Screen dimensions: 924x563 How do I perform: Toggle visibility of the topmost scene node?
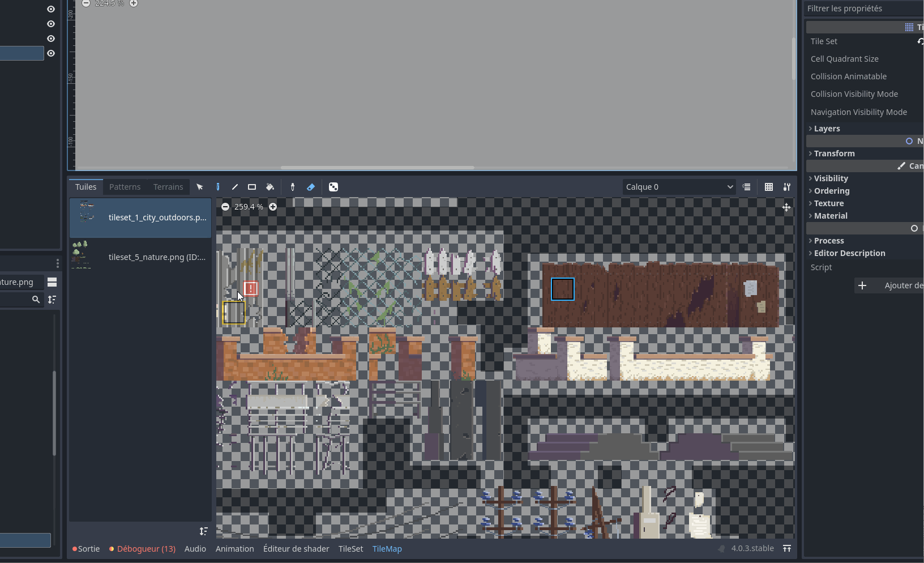pos(51,8)
